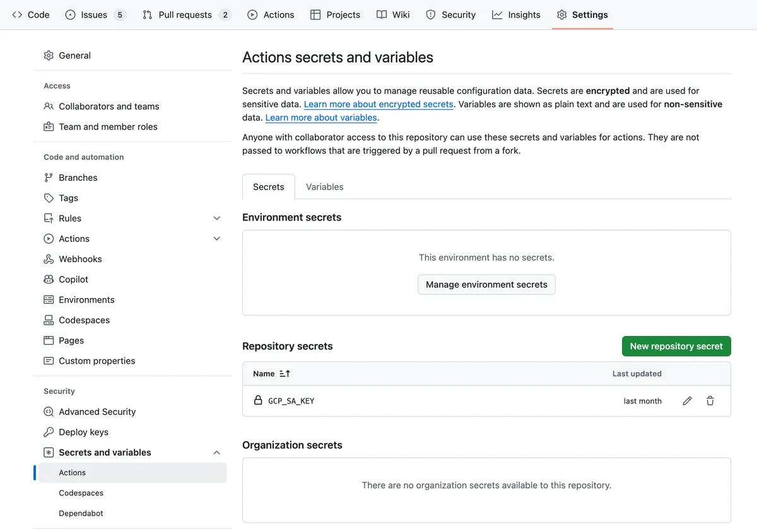Click the Advanced Security shield-search icon

click(x=49, y=412)
